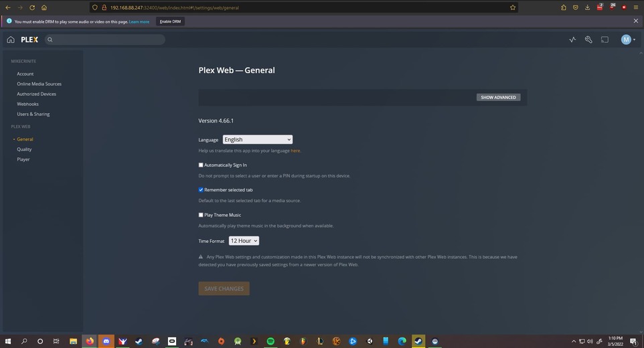Open the Time Format 12 Hour dropdown
This screenshot has height=348, width=644.
tap(244, 241)
